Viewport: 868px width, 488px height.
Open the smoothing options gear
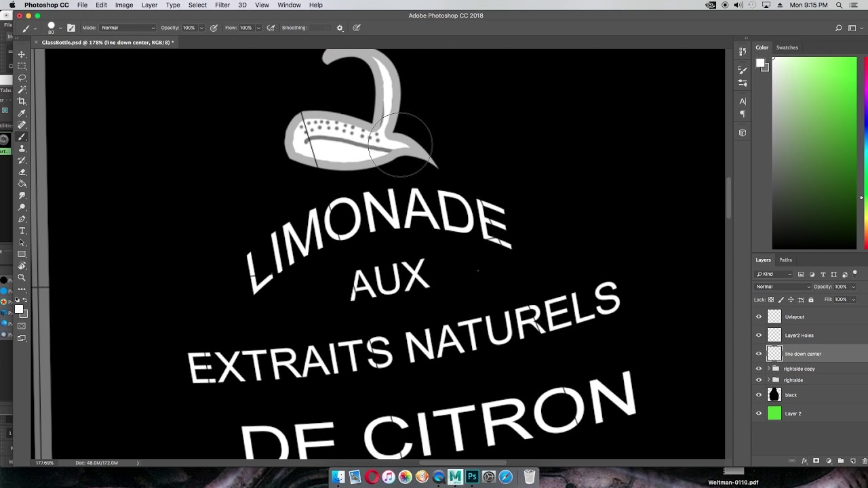(x=340, y=28)
